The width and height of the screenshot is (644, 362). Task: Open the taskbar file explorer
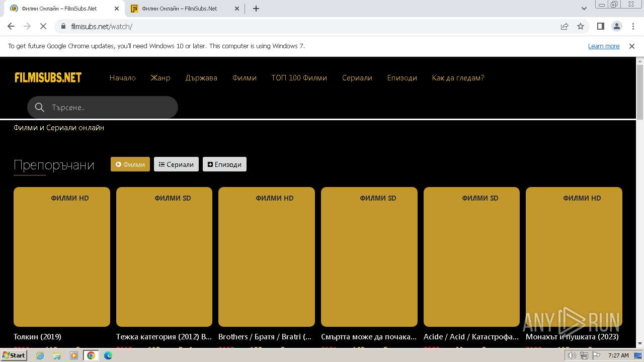tap(57, 355)
